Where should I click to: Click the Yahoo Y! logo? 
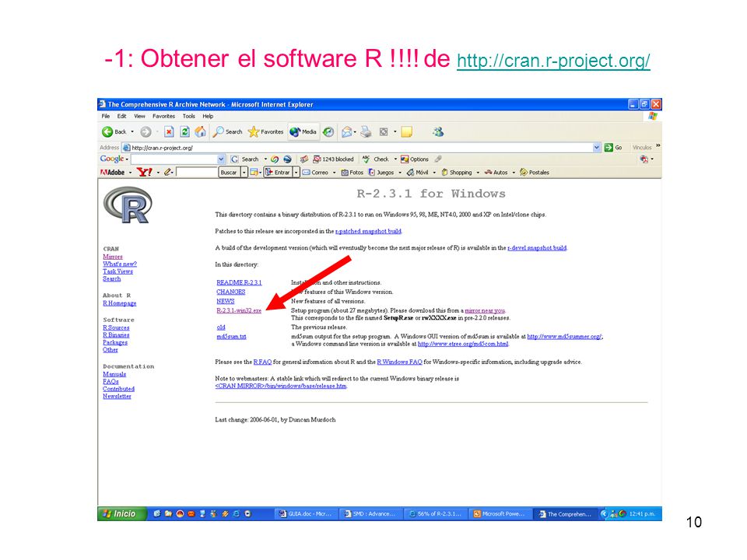144,172
